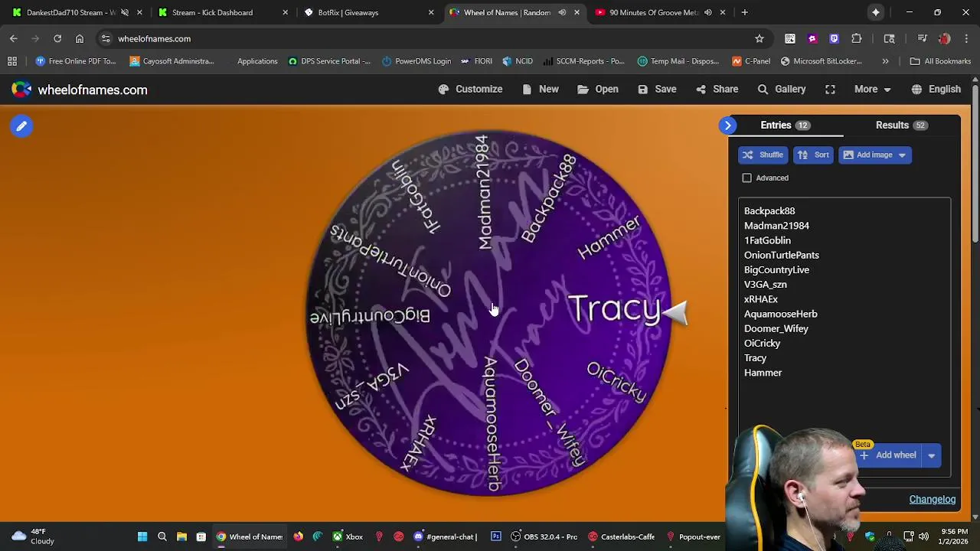Open taskbar Search
The width and height of the screenshot is (980, 551).
162,537
